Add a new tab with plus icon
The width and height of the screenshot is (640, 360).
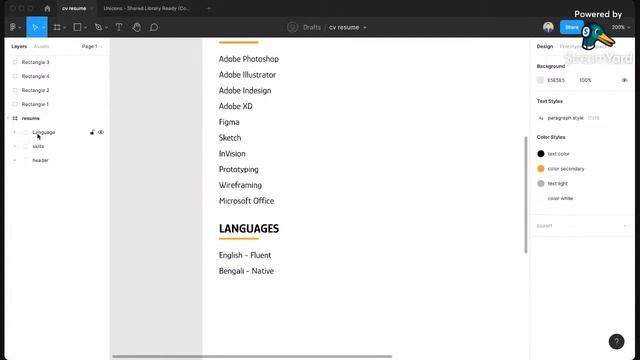[209, 8]
